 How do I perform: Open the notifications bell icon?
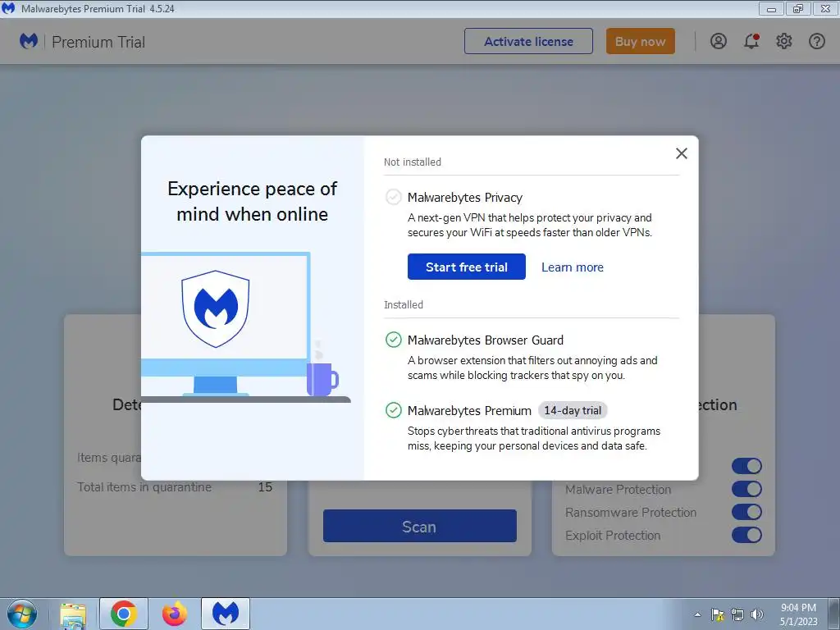pos(751,41)
